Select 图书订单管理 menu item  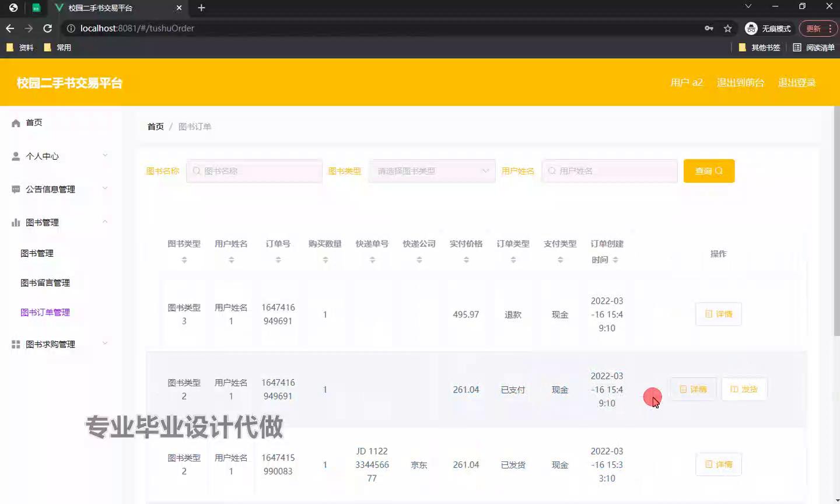click(x=45, y=313)
